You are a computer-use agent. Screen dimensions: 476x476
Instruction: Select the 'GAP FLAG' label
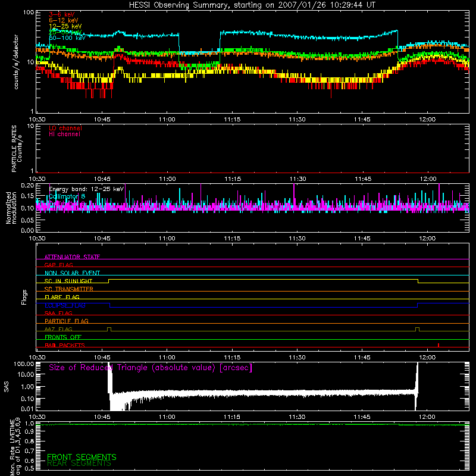point(58,265)
